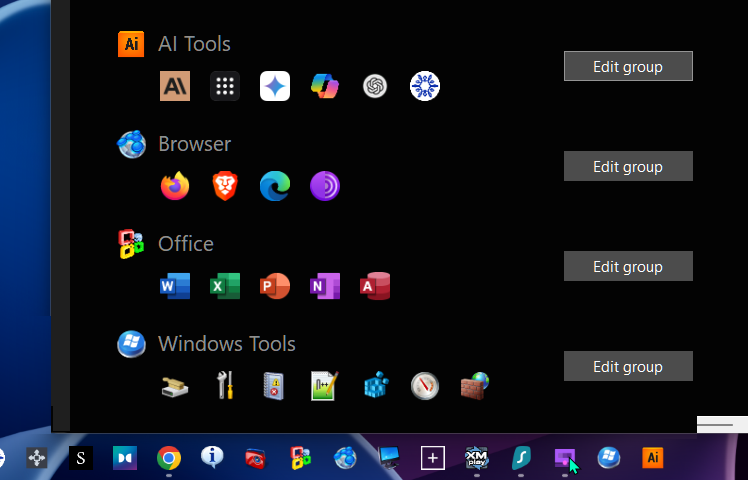This screenshot has height=480, width=748.
Task: Click the orange Ai group icon in the taskbar
Action: (x=653, y=458)
